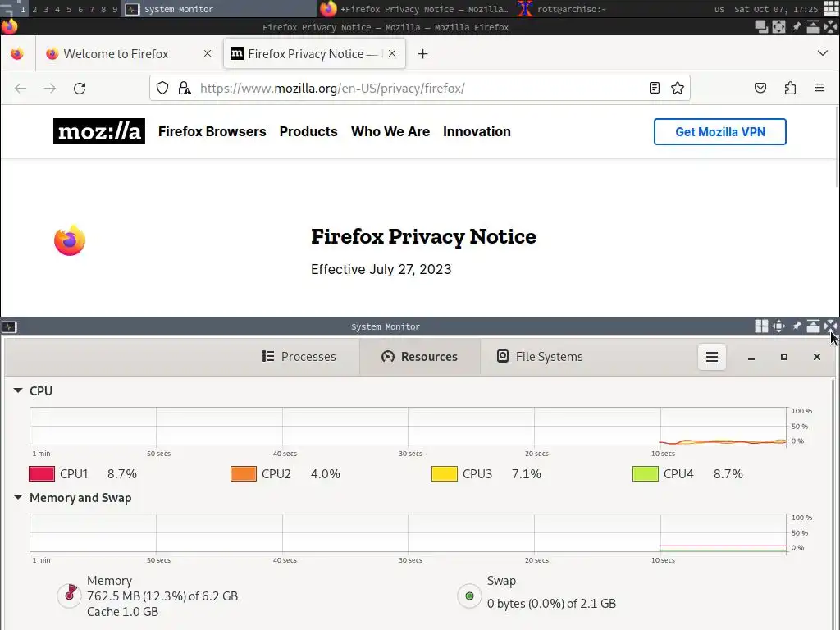Bookmark this page with the star icon
This screenshot has height=630, width=840.
pyautogui.click(x=678, y=88)
